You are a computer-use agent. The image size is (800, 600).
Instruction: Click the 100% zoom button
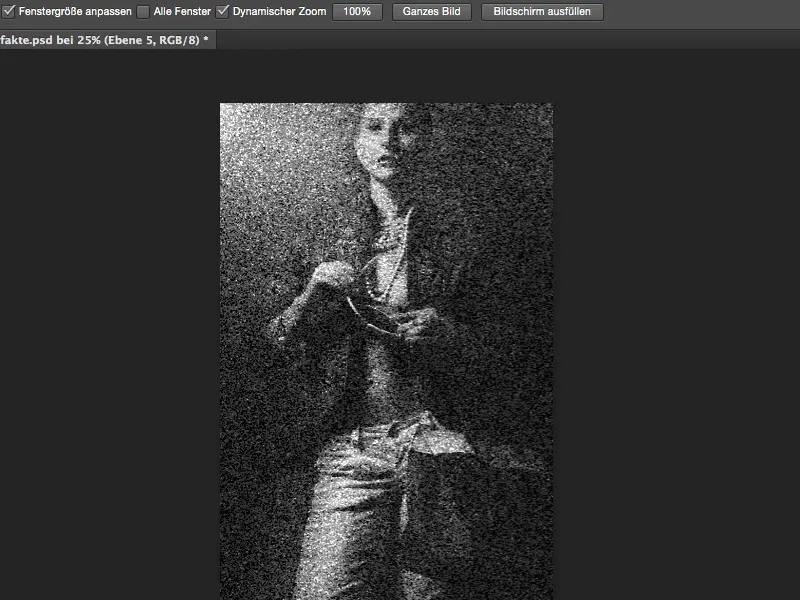point(357,11)
